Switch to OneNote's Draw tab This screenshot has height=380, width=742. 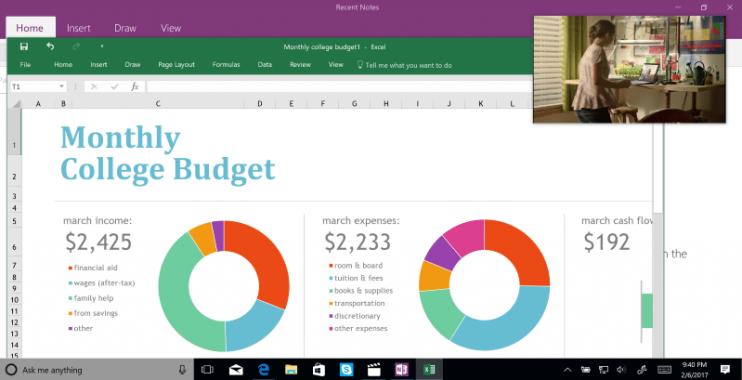tap(125, 28)
